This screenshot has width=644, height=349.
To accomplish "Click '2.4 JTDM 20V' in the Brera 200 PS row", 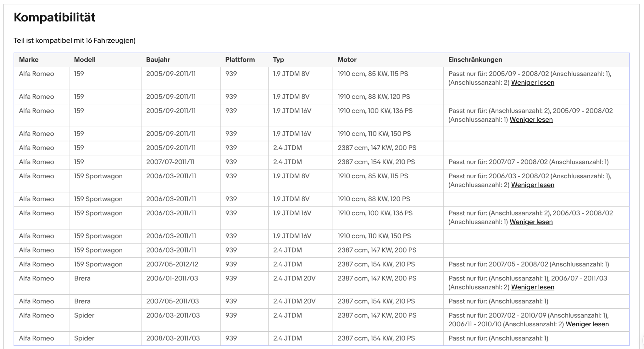I will click(294, 278).
